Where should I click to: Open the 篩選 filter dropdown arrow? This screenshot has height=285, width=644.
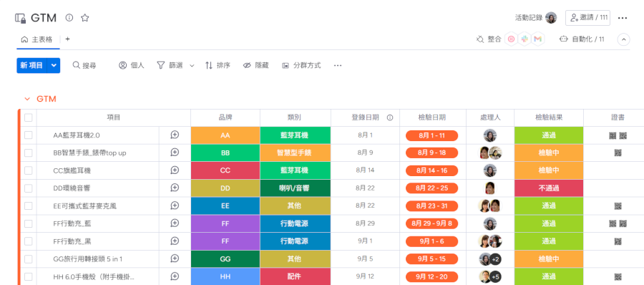[x=192, y=66]
